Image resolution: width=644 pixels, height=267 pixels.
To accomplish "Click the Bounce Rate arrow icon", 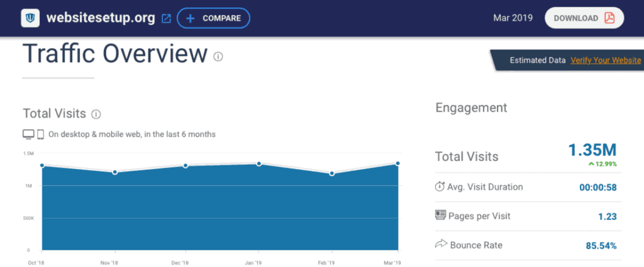I will [x=440, y=245].
